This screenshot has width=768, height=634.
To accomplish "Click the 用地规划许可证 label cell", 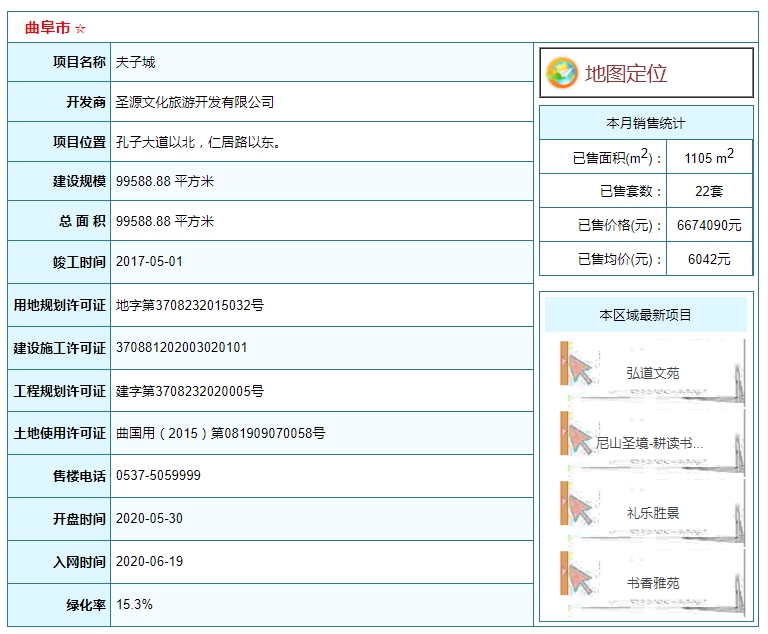I will pyautogui.click(x=59, y=305).
